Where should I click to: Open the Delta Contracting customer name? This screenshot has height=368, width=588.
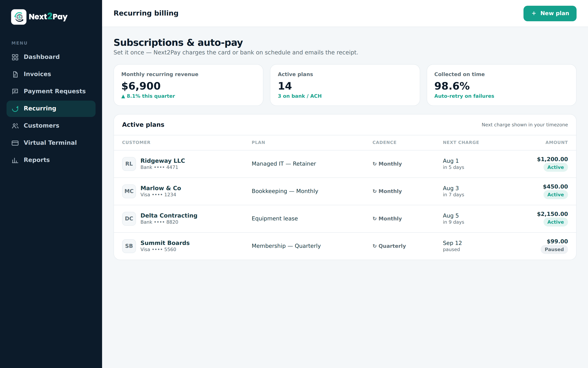[169, 216]
